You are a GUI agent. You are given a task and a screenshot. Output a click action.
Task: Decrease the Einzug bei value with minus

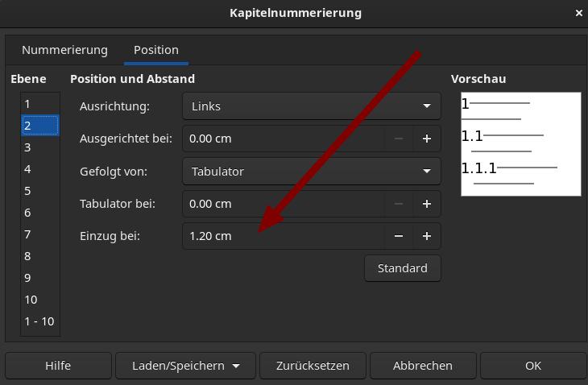point(398,236)
